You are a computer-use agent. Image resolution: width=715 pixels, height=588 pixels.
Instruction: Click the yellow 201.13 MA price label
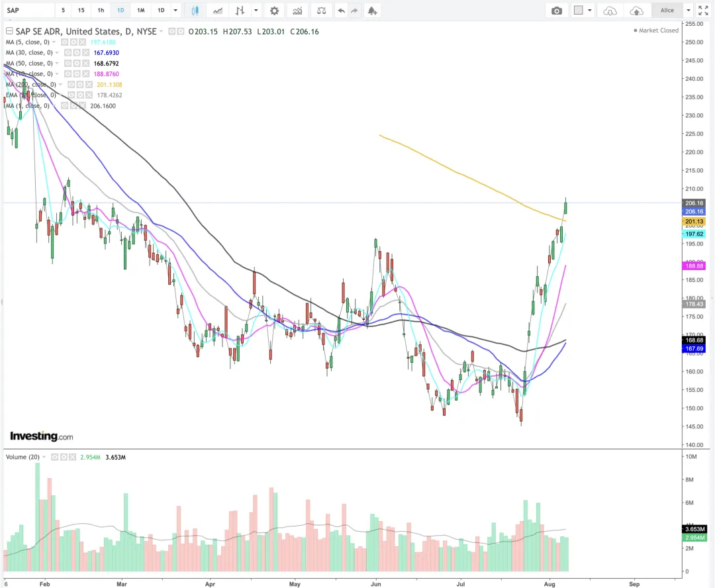pos(694,221)
